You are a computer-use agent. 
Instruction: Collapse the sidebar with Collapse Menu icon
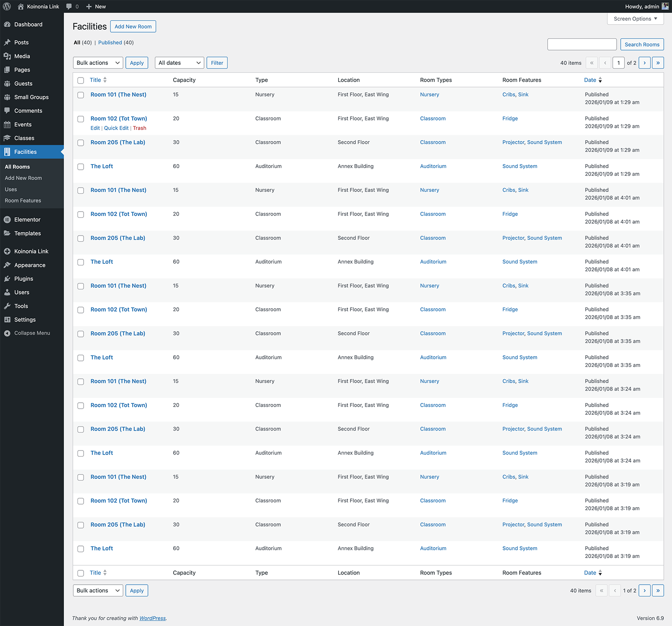point(7,333)
